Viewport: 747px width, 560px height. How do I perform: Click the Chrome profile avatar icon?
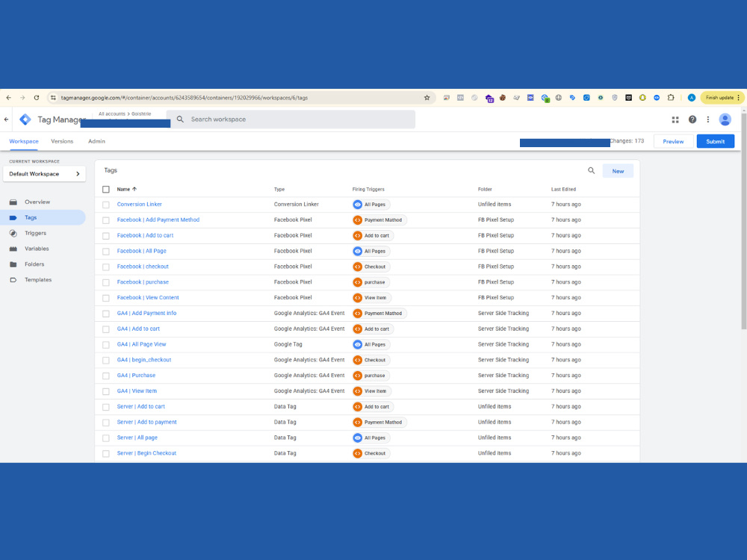tap(691, 98)
